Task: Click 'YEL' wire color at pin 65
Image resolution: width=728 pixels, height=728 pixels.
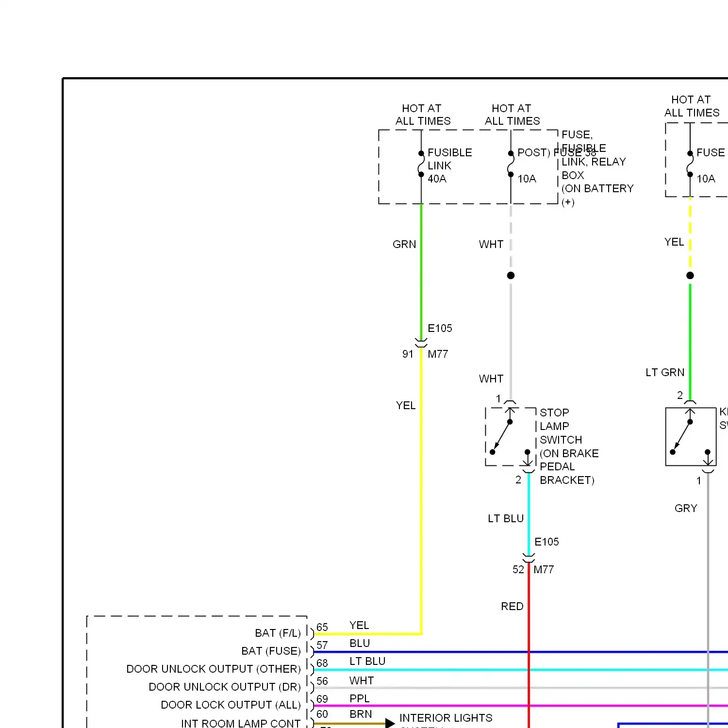Action: 359,625
